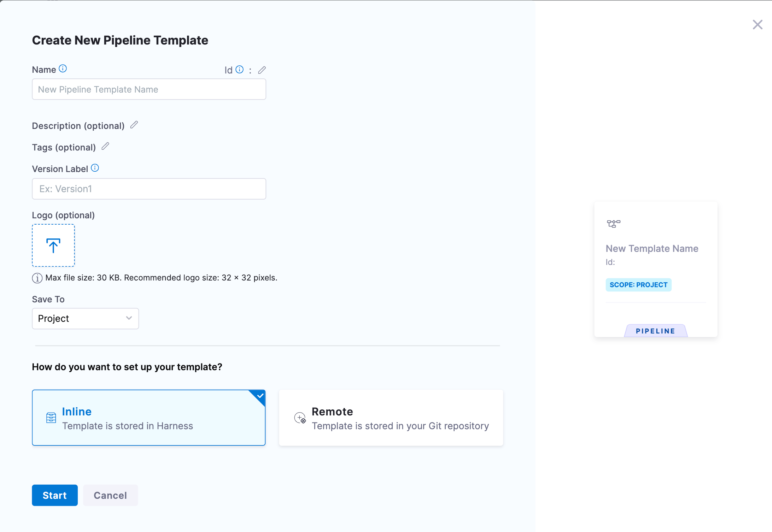772x532 pixels.
Task: Click Tags edit pencil icon
Action: point(105,146)
